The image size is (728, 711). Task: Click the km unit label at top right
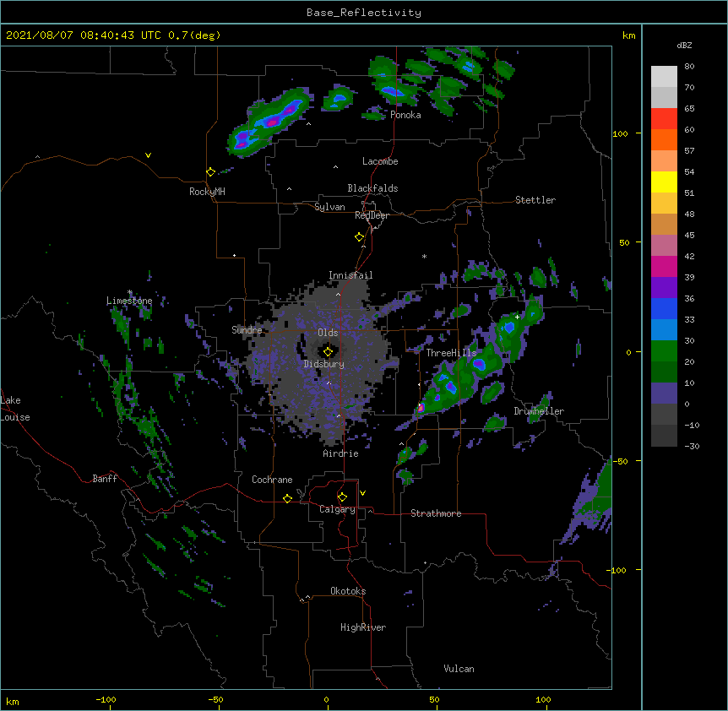629,35
